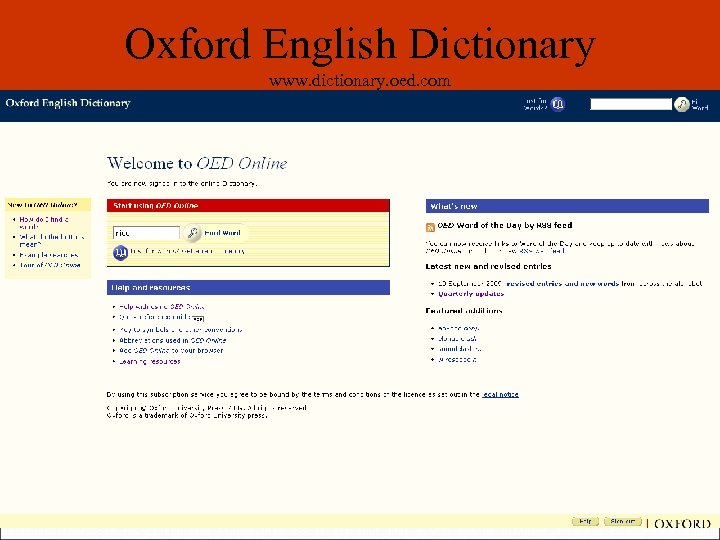Image resolution: width=720 pixels, height=540 pixels.
Task: Click the Lost for Words book icon in header
Action: pos(557,104)
